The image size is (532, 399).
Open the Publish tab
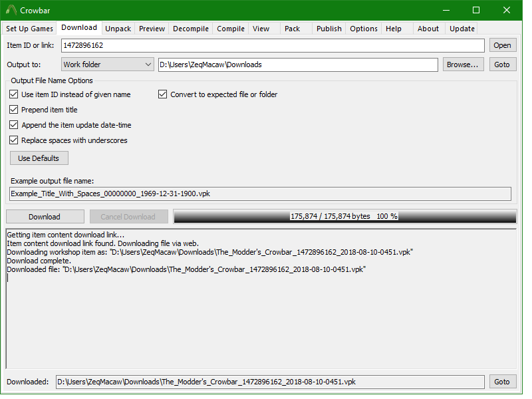tap(329, 29)
